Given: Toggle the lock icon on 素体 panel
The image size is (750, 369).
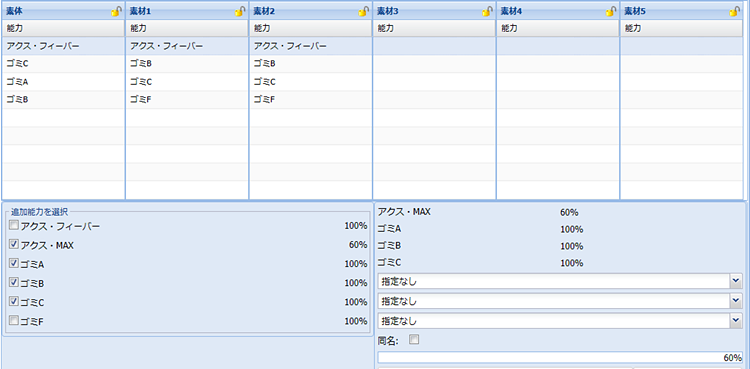Looking at the screenshot, I should (117, 11).
